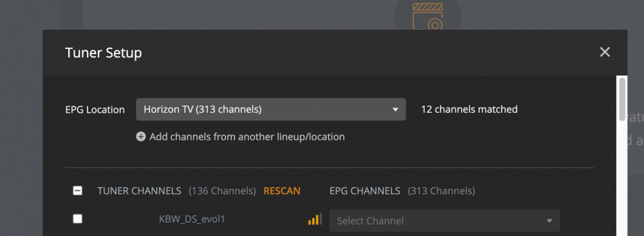Click the TUNER CHANNELS column header

pos(139,191)
